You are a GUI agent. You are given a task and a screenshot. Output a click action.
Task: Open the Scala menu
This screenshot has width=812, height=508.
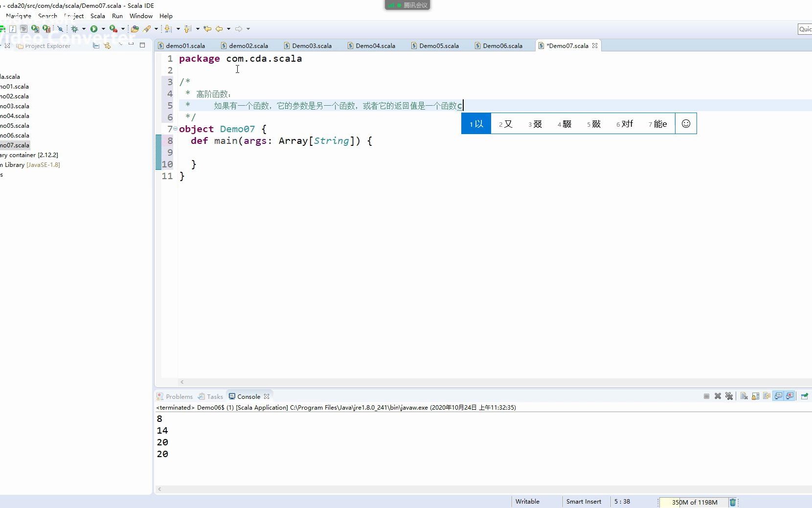(98, 16)
